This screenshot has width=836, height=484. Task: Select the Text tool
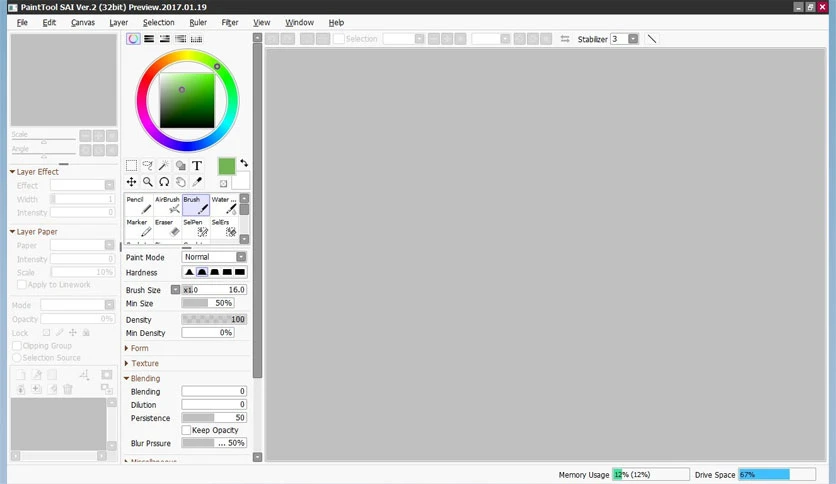pos(197,166)
